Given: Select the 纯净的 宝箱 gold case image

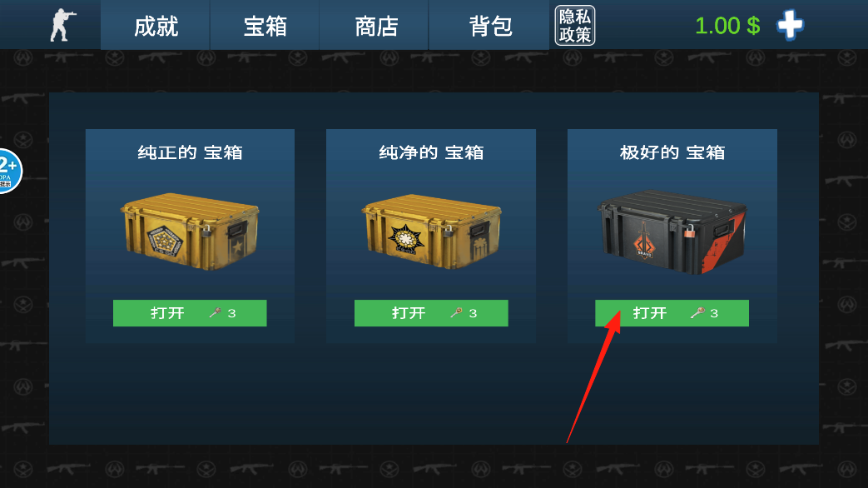Looking at the screenshot, I should [431, 231].
